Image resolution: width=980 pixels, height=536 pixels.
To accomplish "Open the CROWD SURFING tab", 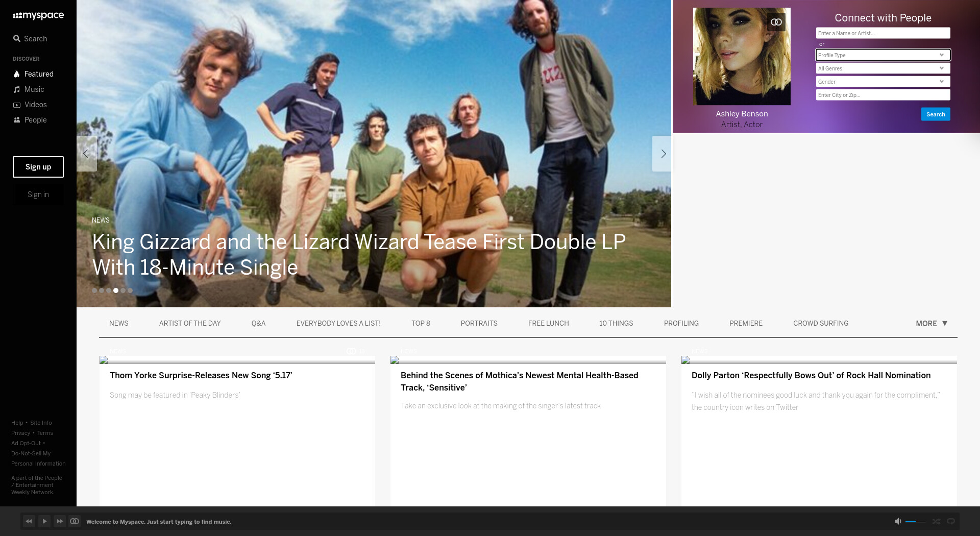I will (x=821, y=324).
